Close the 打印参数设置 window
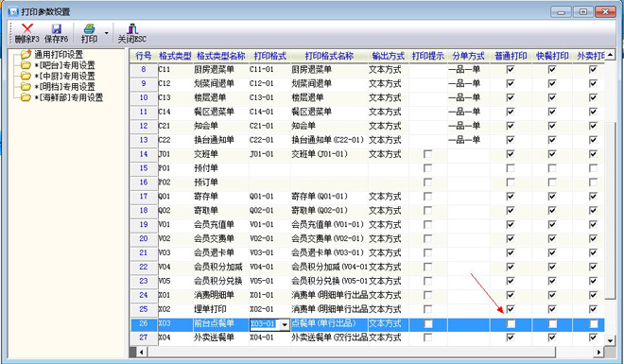Image resolution: width=624 pixels, height=364 pixels. click(x=605, y=12)
